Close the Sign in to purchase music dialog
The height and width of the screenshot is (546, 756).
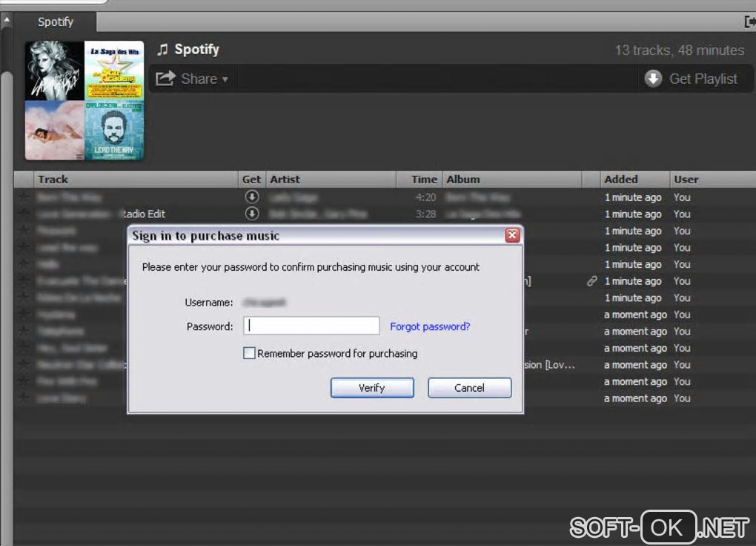tap(512, 235)
